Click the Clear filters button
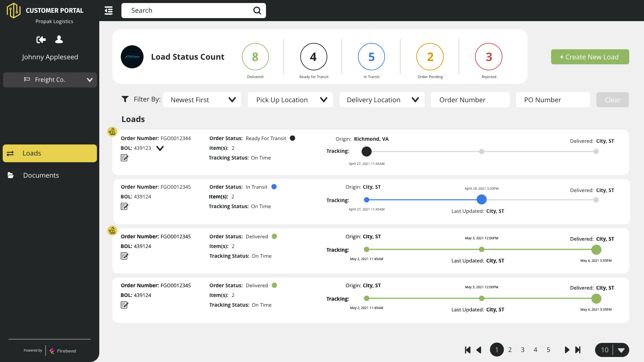The image size is (644, 362). [612, 100]
